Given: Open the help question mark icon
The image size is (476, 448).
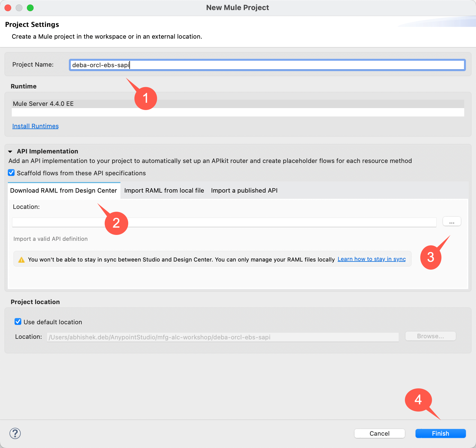Looking at the screenshot, I should click(x=15, y=433).
